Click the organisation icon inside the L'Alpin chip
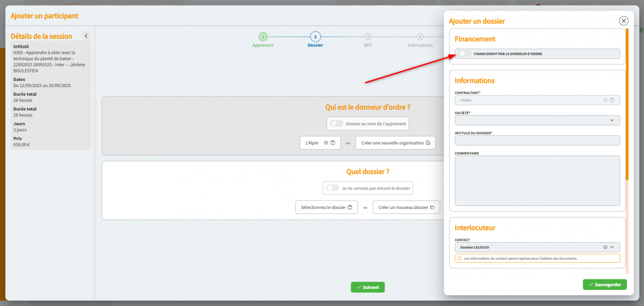This screenshot has height=306, width=644. 333,143
